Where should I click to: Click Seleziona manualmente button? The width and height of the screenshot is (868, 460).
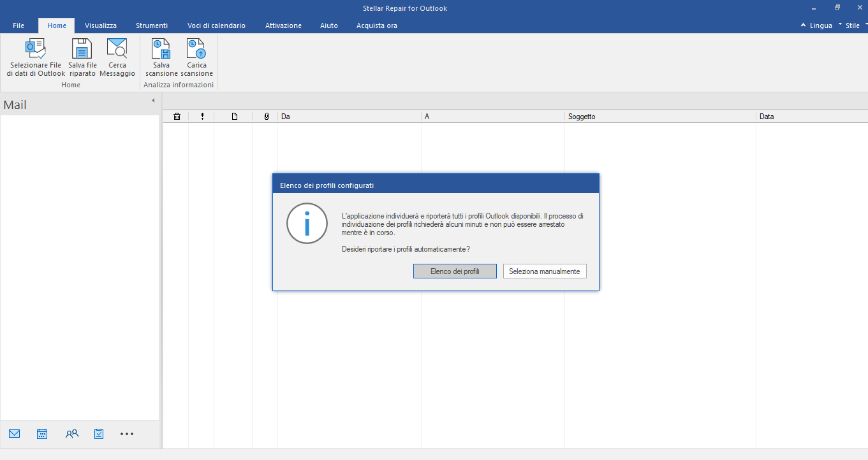545,271
